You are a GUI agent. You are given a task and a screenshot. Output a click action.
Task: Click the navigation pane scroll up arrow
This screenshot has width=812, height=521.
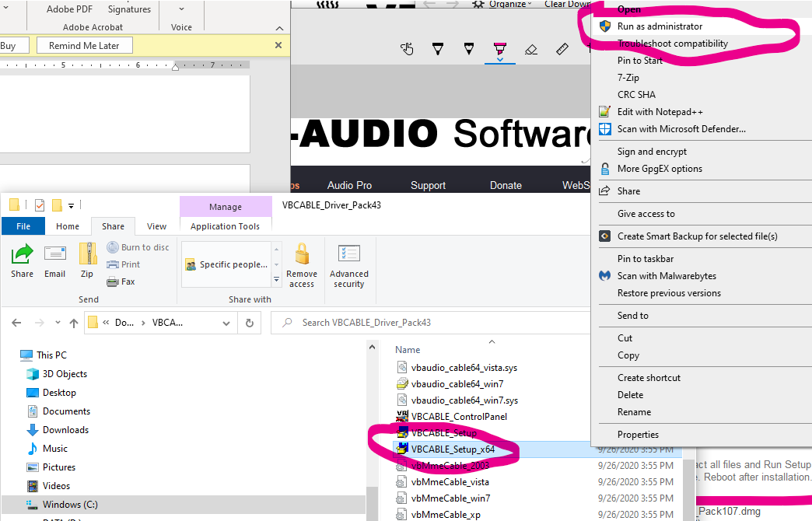tap(372, 348)
